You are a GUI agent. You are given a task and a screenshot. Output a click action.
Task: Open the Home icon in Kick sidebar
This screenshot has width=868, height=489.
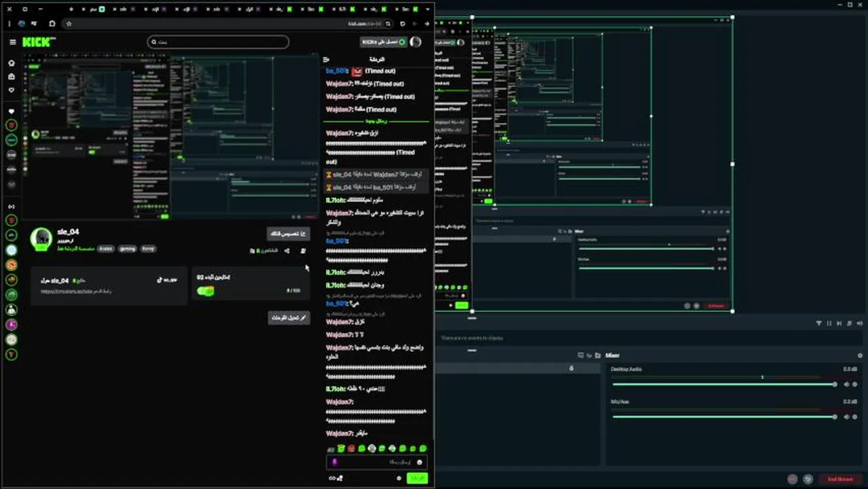pyautogui.click(x=12, y=62)
